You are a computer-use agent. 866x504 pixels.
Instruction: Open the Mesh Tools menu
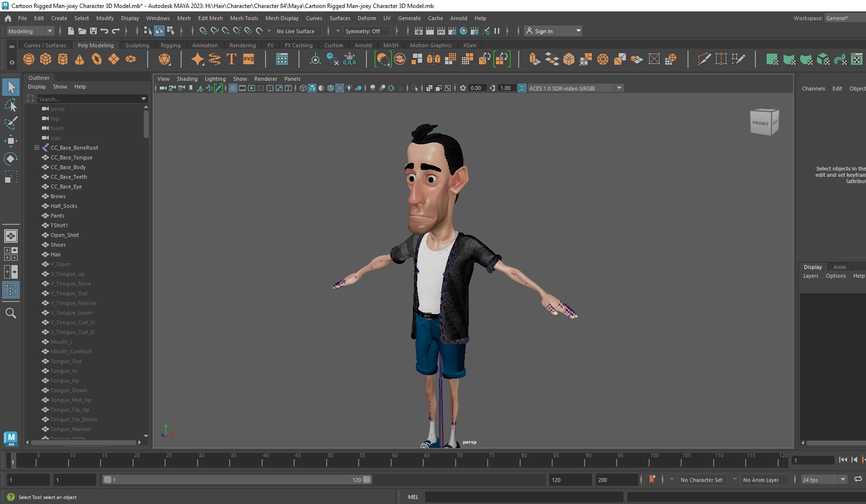pyautogui.click(x=244, y=18)
